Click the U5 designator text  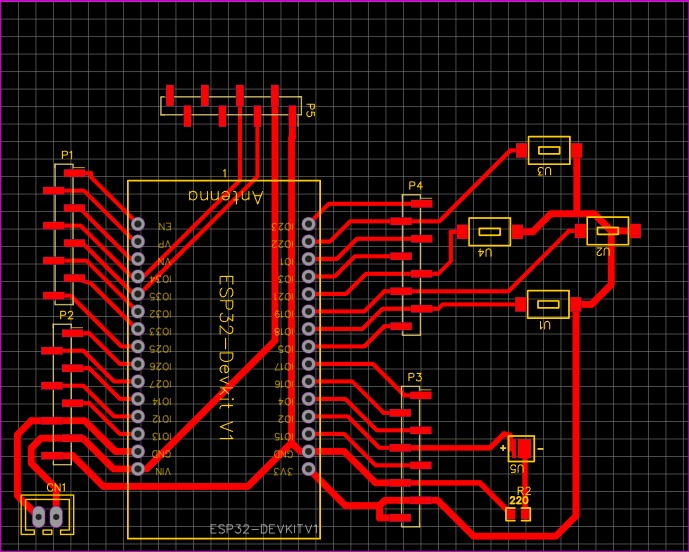517,468
